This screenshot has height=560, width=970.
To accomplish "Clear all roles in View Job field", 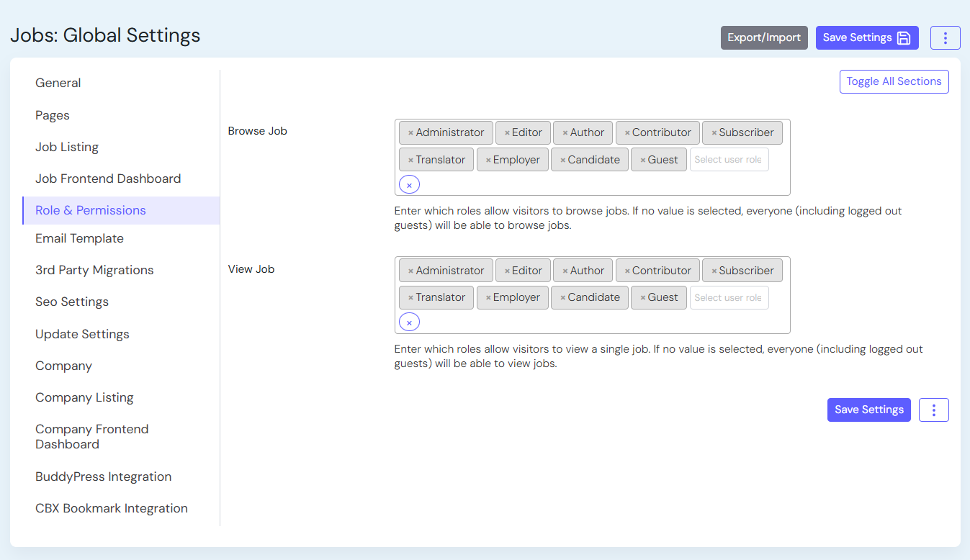I will pos(409,322).
